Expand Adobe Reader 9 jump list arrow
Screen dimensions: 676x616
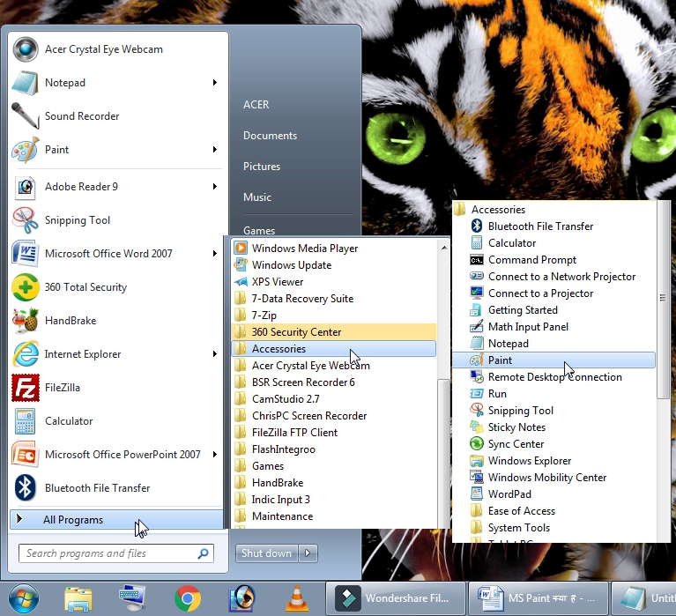[215, 187]
